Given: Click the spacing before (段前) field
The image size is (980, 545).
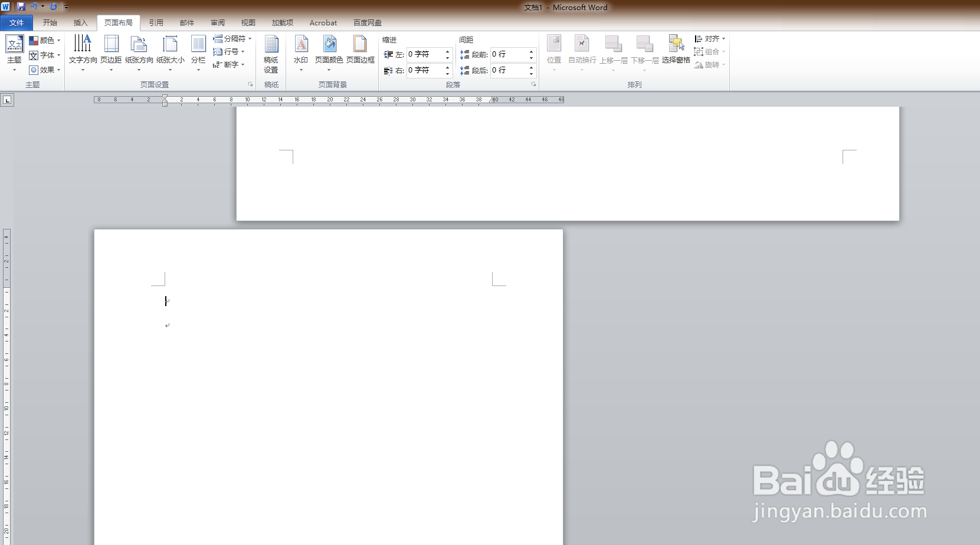Looking at the screenshot, I should [x=509, y=54].
